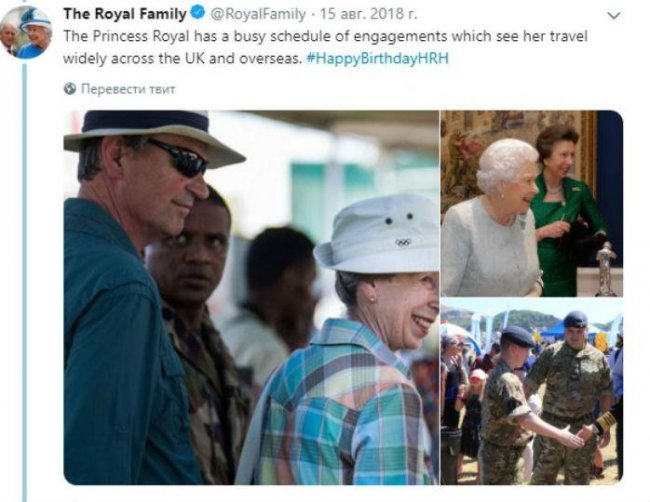Open The Royal Family profile avatar
The width and height of the screenshot is (650, 502).
27,32
